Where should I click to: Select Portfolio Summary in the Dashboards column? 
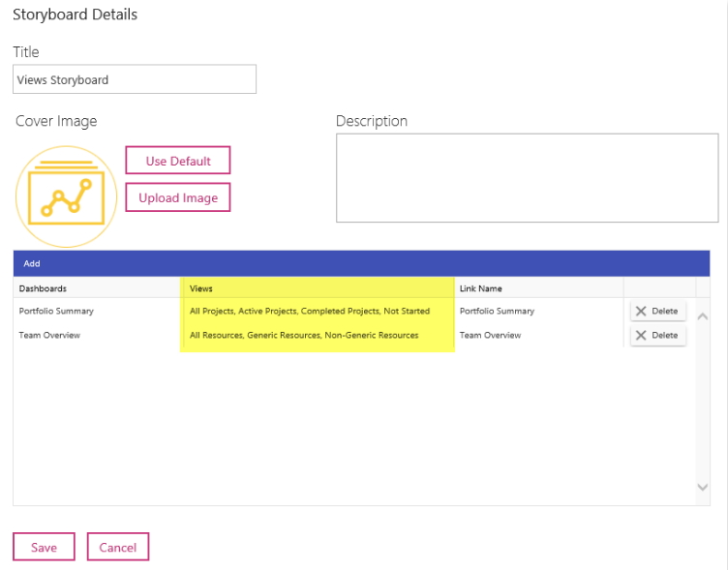[56, 311]
